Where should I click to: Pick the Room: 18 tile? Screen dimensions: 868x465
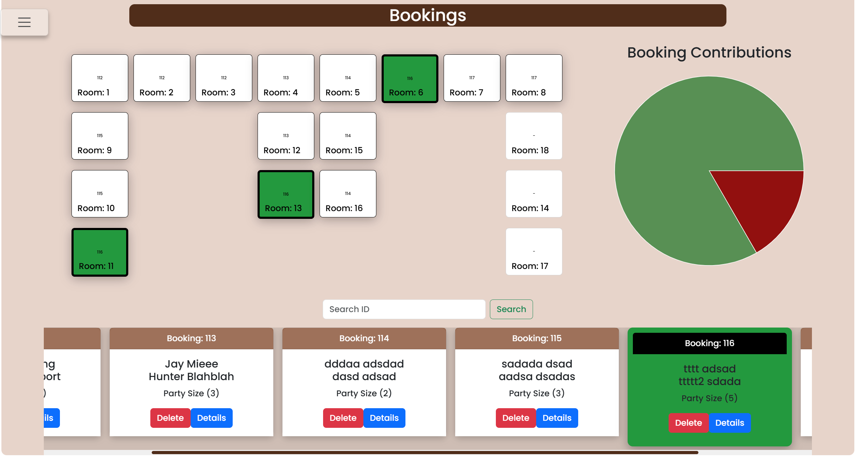533,136
